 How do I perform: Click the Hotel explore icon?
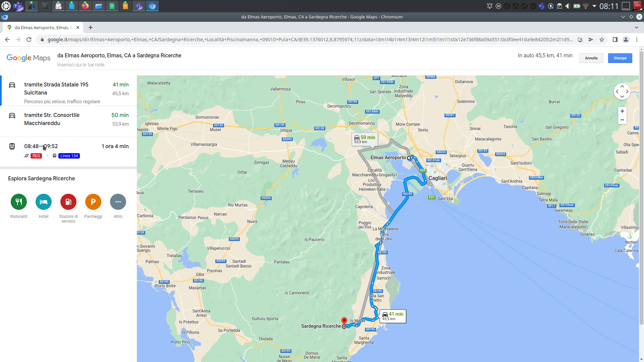(x=44, y=202)
